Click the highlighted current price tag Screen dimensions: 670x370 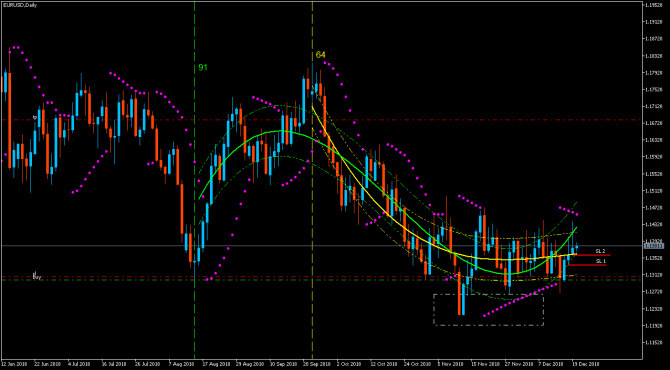coord(654,246)
